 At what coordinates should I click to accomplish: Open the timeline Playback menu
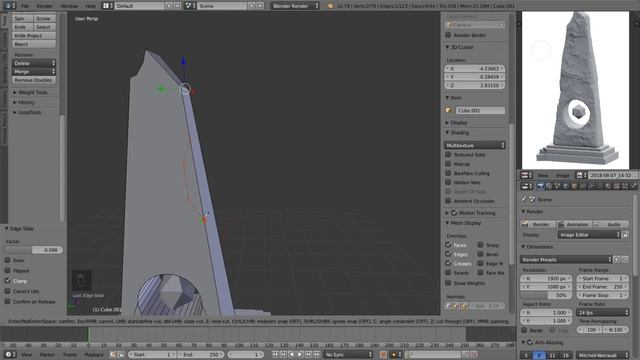click(94, 355)
